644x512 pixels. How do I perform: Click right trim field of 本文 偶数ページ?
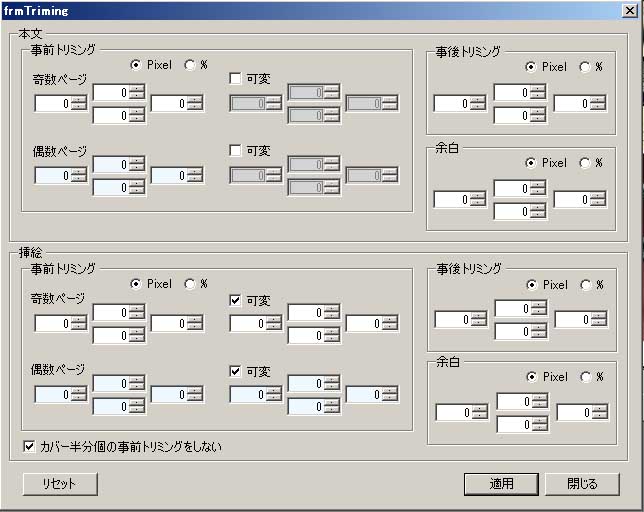(177, 175)
